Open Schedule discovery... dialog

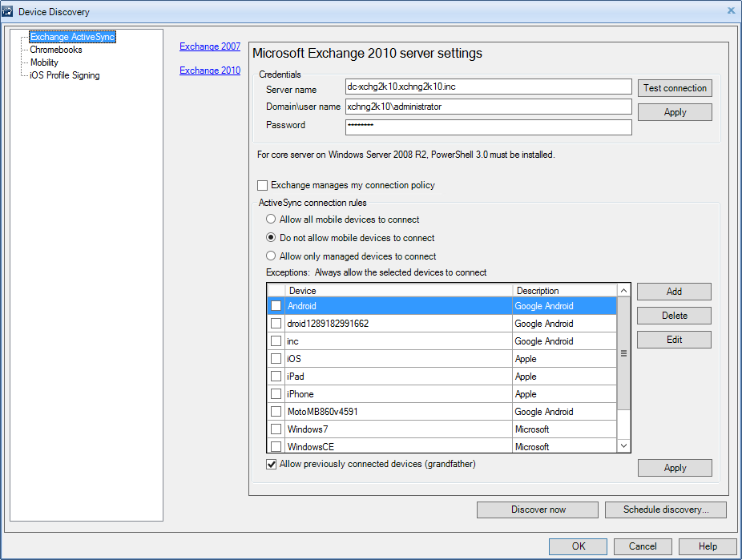click(x=665, y=510)
